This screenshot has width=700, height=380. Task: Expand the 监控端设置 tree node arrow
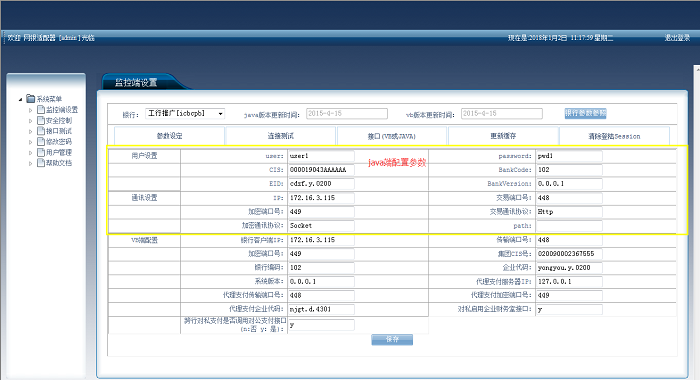point(30,110)
